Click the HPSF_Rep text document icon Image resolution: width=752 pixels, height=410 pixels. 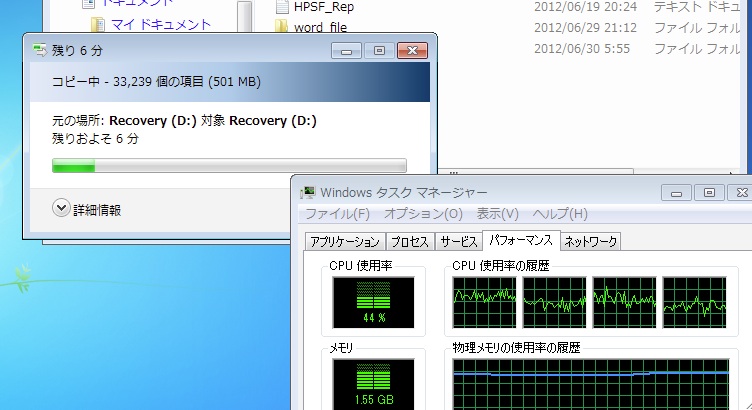(282, 6)
